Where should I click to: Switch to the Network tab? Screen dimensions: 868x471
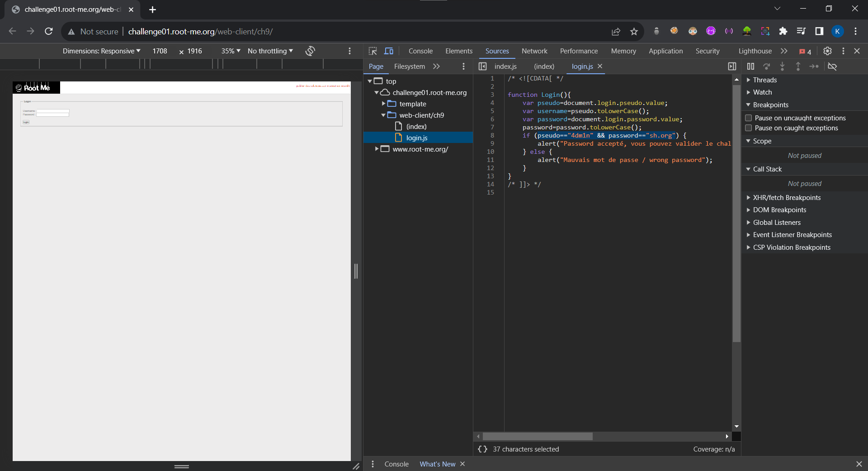tap(534, 51)
